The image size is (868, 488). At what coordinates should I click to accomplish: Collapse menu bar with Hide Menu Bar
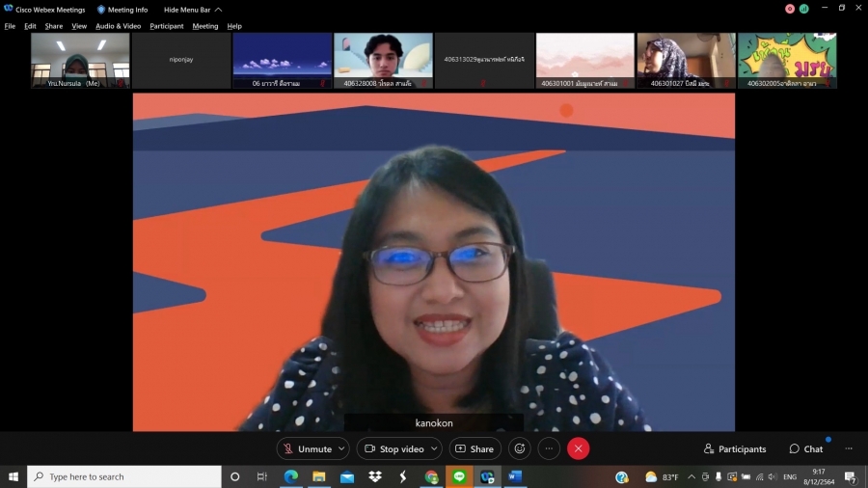pos(192,10)
